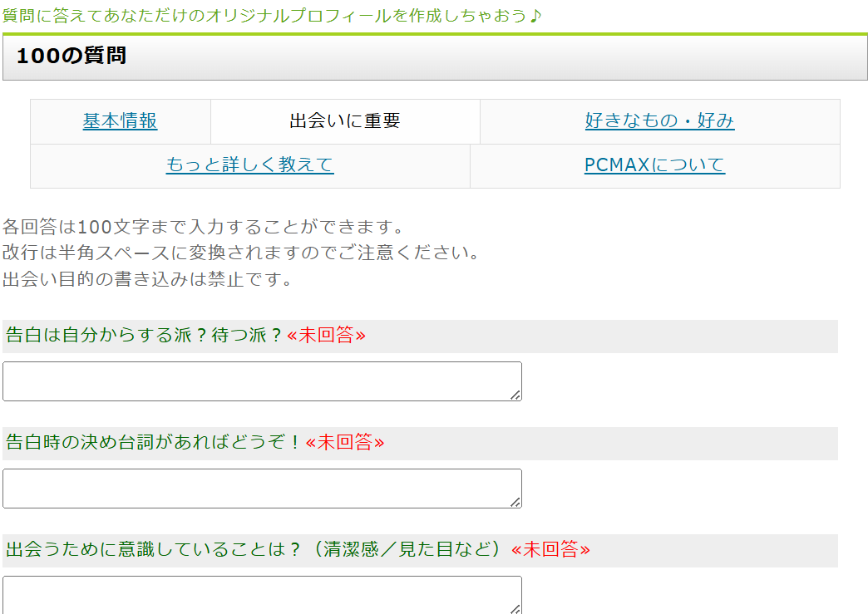The height and width of the screenshot is (614, 868).
Task: Click the 出会い目的の書き込みは禁止です notice
Action: pyautogui.click(x=148, y=279)
